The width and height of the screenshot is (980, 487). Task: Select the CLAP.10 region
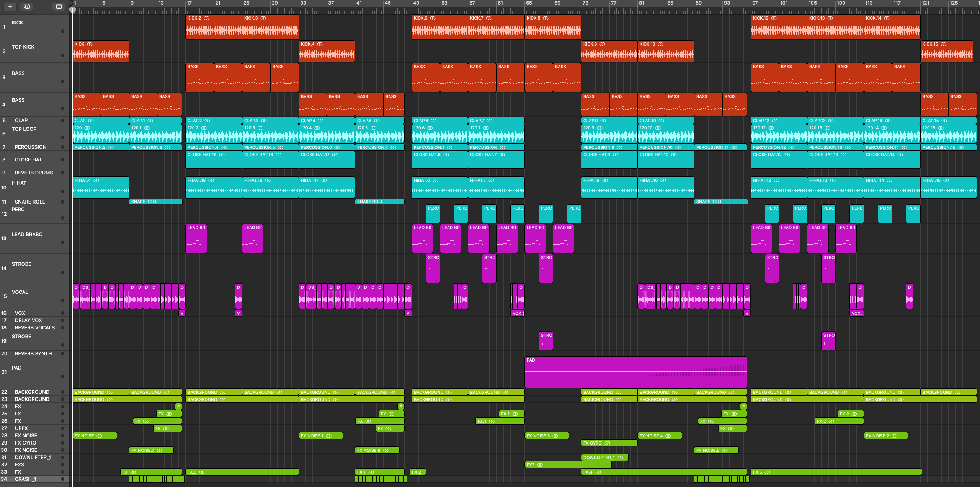(666, 121)
